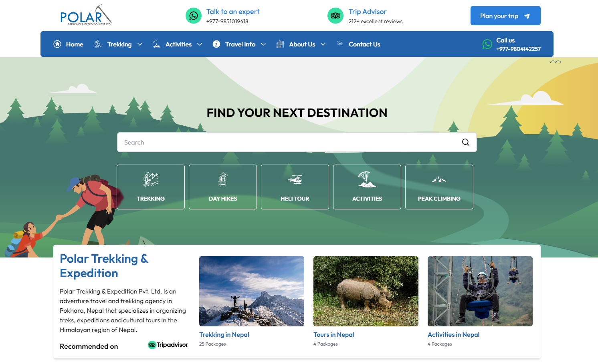
Task: Open the Activities dropdown chevron
Action: pos(201,44)
